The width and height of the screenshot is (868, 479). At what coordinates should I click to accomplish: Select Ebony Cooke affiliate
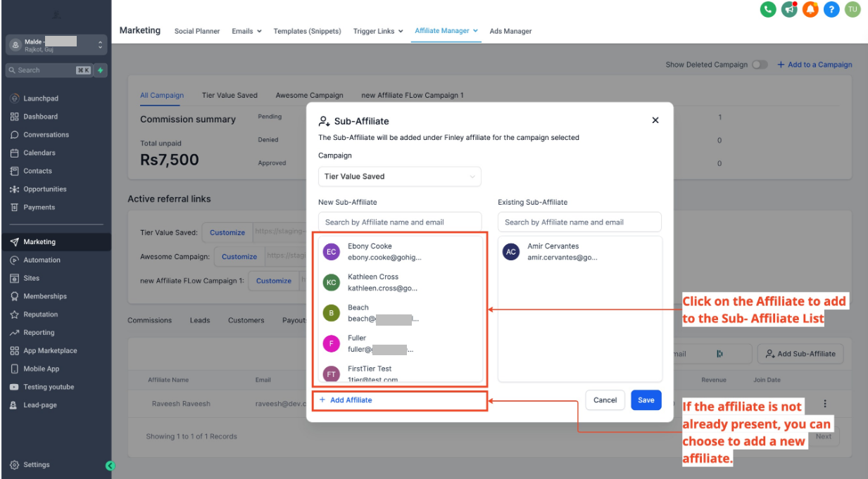399,252
